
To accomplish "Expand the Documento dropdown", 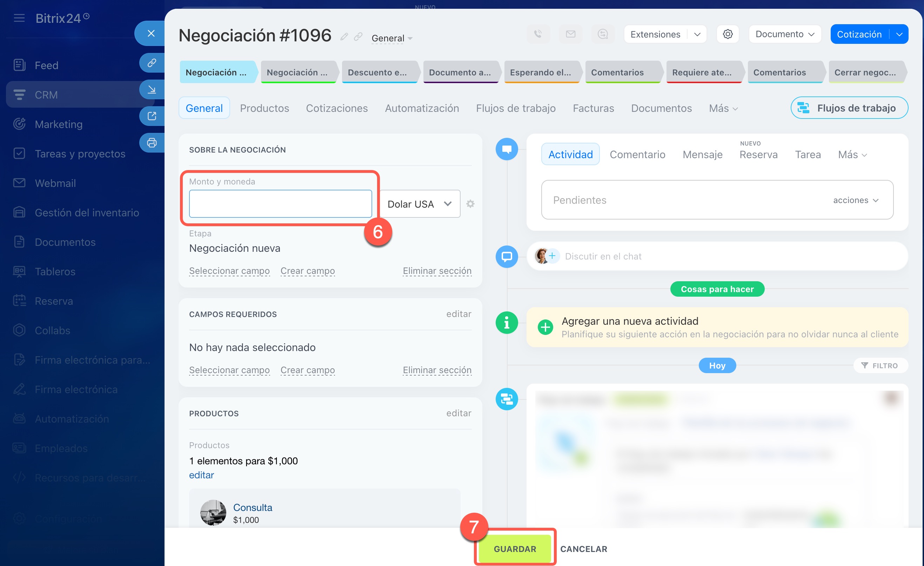I will 784,34.
